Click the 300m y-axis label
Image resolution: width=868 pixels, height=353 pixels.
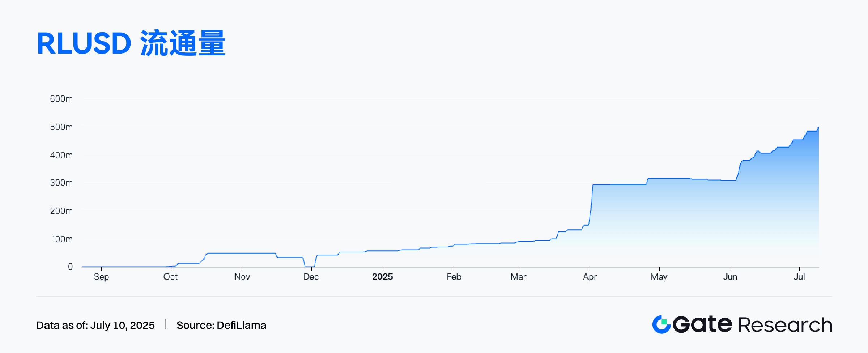coord(61,183)
